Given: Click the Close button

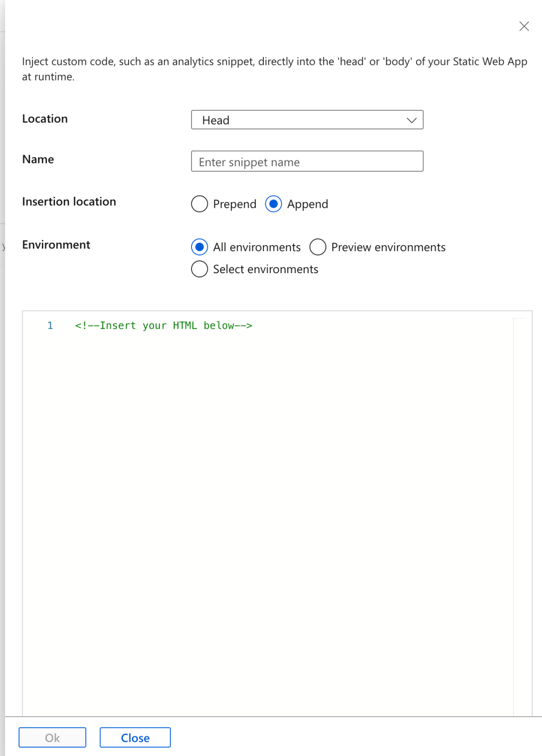Looking at the screenshot, I should click(x=135, y=738).
